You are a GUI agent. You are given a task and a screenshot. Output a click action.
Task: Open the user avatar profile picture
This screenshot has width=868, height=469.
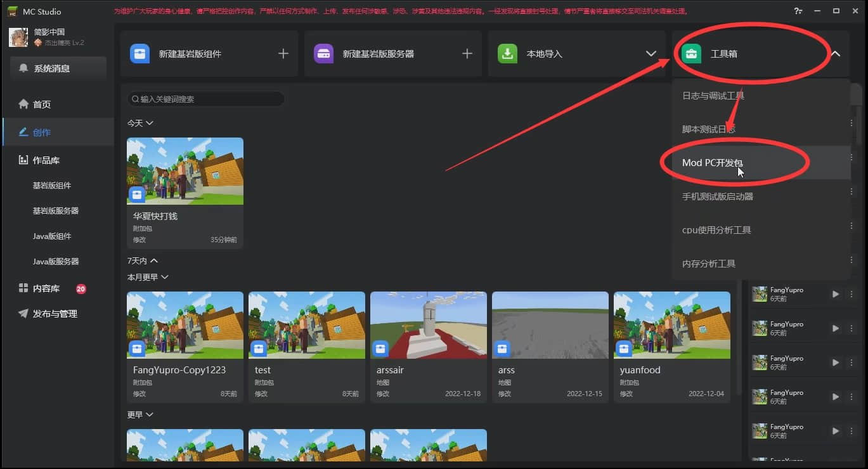(18, 37)
